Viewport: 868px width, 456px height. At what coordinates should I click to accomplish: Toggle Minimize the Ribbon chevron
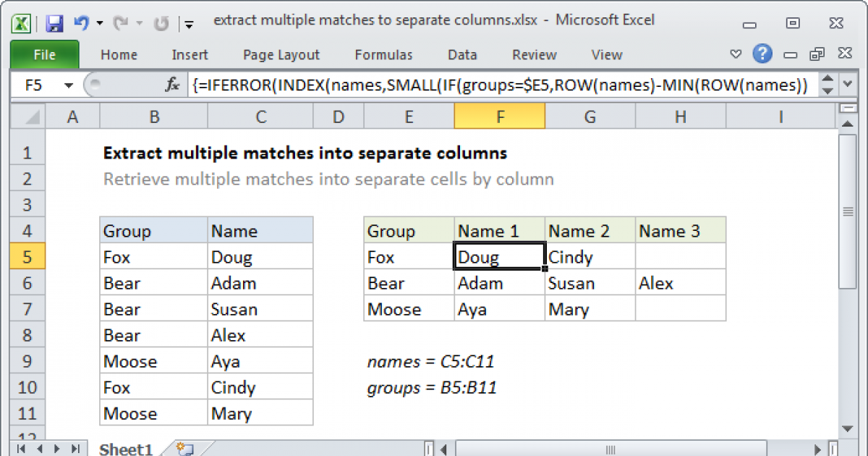[736, 54]
